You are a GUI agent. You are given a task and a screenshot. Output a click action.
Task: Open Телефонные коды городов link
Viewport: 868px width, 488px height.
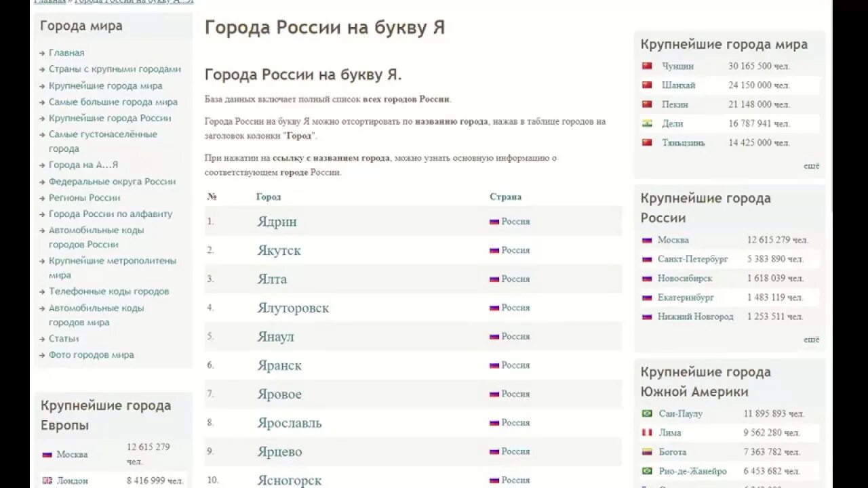tap(108, 291)
